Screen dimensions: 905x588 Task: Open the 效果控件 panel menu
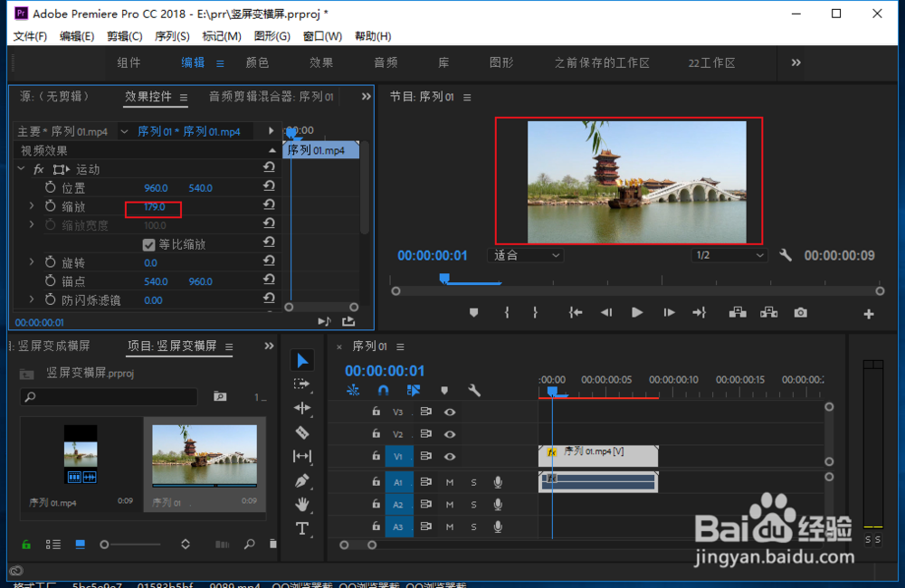tap(184, 98)
